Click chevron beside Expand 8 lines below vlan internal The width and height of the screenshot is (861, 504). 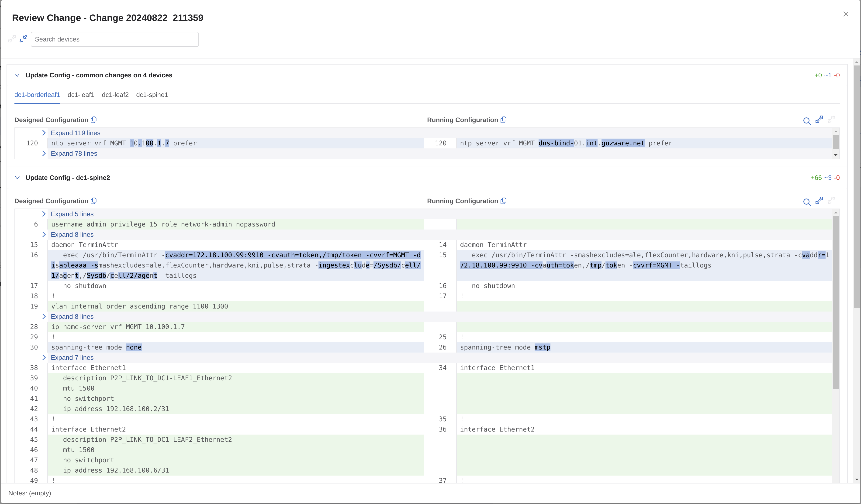pos(44,316)
